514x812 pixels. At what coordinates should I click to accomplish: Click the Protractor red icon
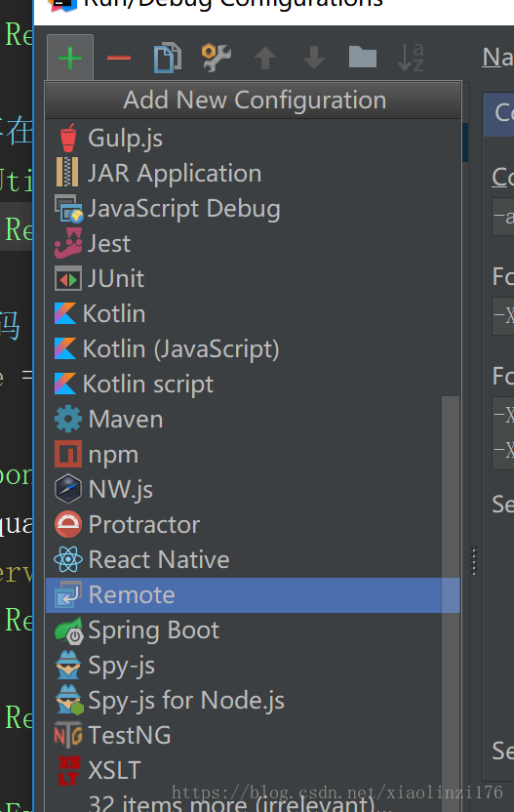point(68,524)
